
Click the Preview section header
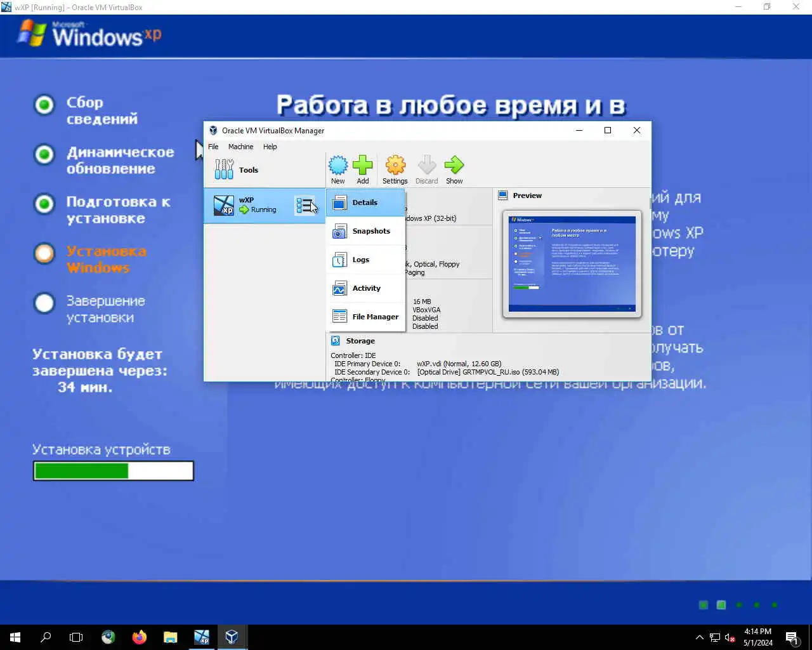[527, 196]
